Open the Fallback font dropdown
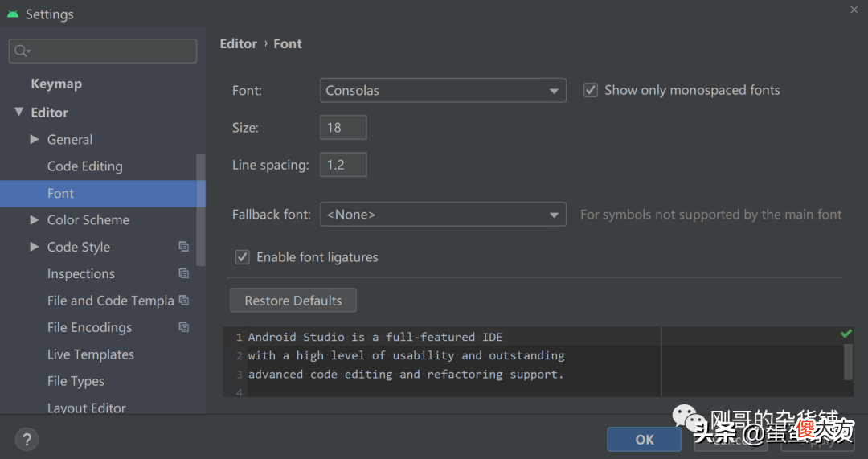This screenshot has height=459, width=868. [443, 215]
